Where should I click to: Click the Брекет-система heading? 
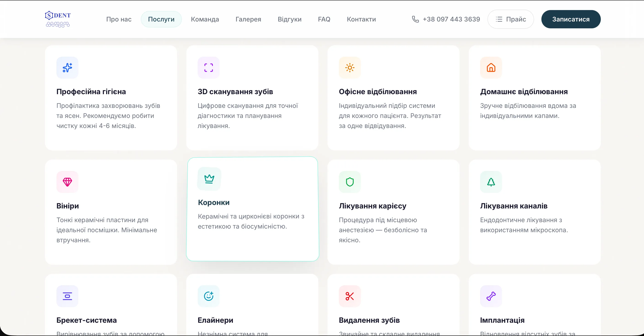87,320
